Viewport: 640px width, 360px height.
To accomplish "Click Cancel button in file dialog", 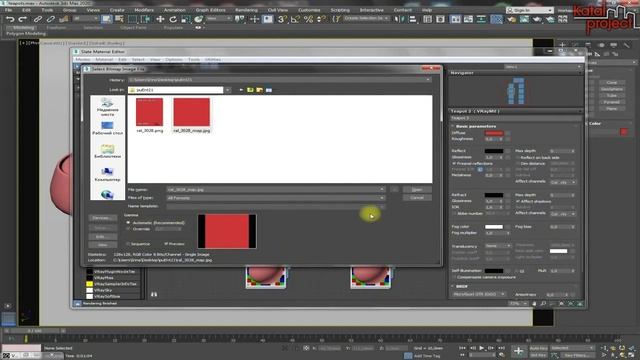I will (x=417, y=198).
